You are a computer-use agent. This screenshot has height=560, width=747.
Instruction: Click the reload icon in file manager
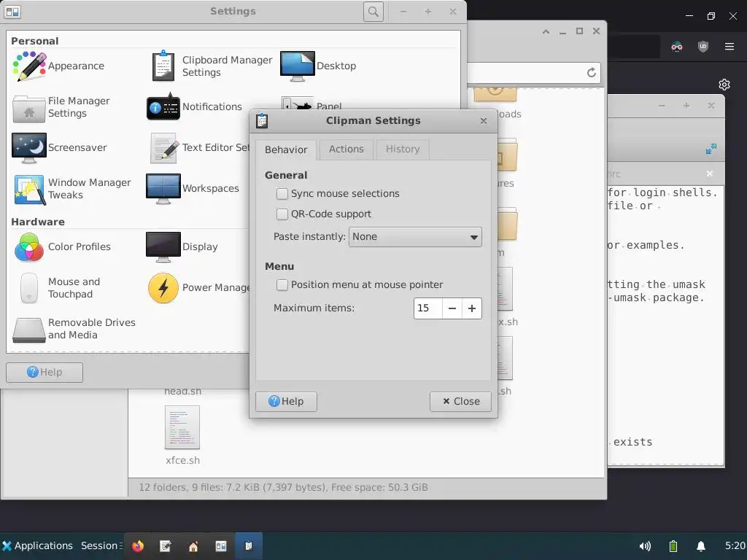click(x=591, y=72)
